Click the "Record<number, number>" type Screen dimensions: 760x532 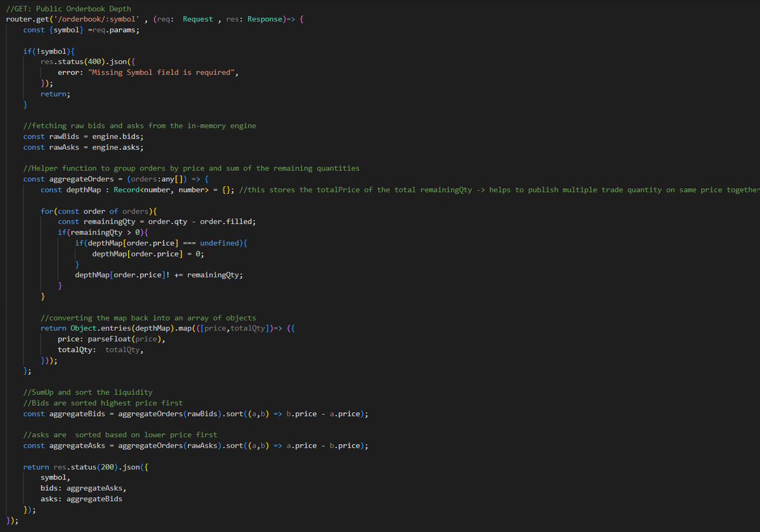pyautogui.click(x=161, y=190)
